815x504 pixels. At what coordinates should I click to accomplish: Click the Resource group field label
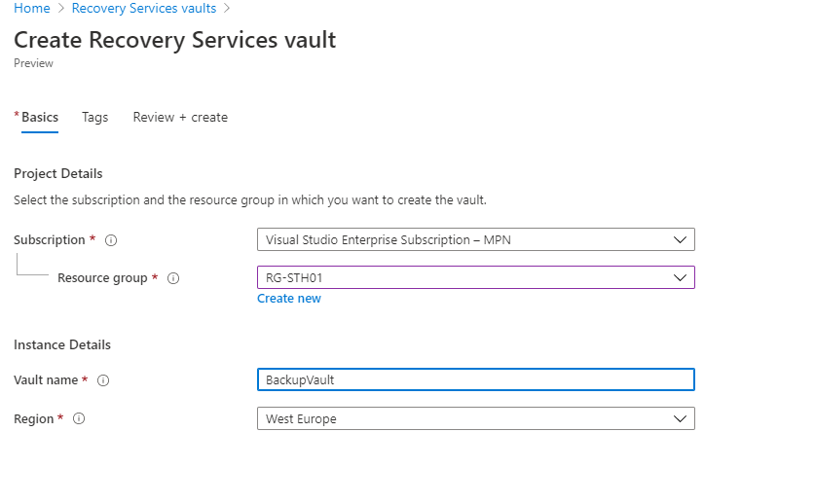pyautogui.click(x=102, y=278)
